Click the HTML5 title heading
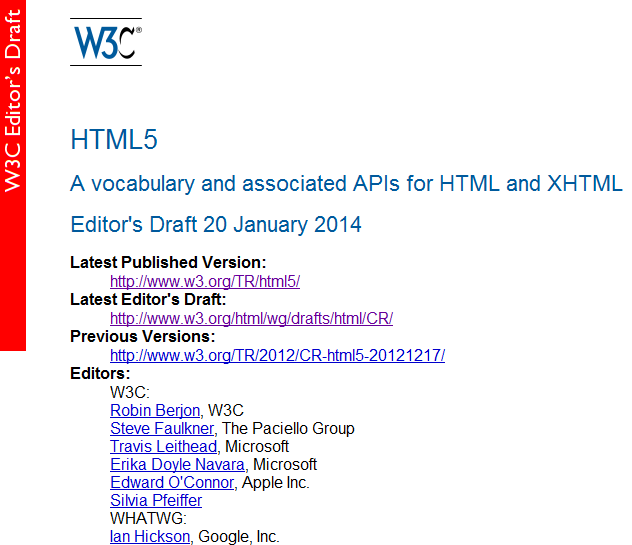The width and height of the screenshot is (632, 545). [114, 140]
